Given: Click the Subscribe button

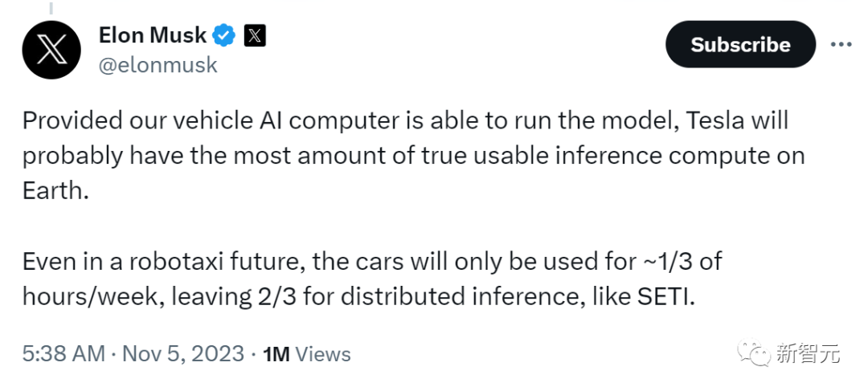Looking at the screenshot, I should pyautogui.click(x=740, y=44).
